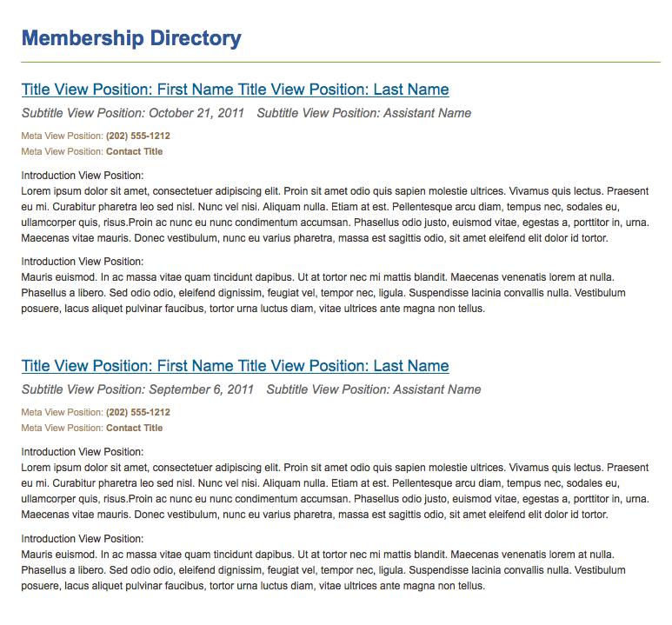672x625 pixels.
Task: Click first entry's Mauris euismod paragraph
Action: [x=323, y=293]
